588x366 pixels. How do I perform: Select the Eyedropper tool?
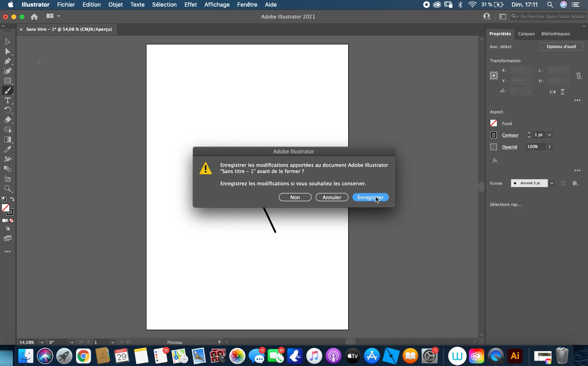click(x=7, y=150)
